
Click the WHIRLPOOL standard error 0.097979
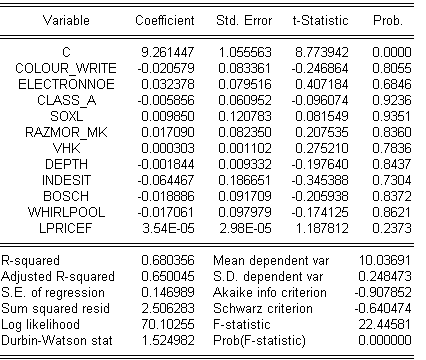tap(245, 212)
